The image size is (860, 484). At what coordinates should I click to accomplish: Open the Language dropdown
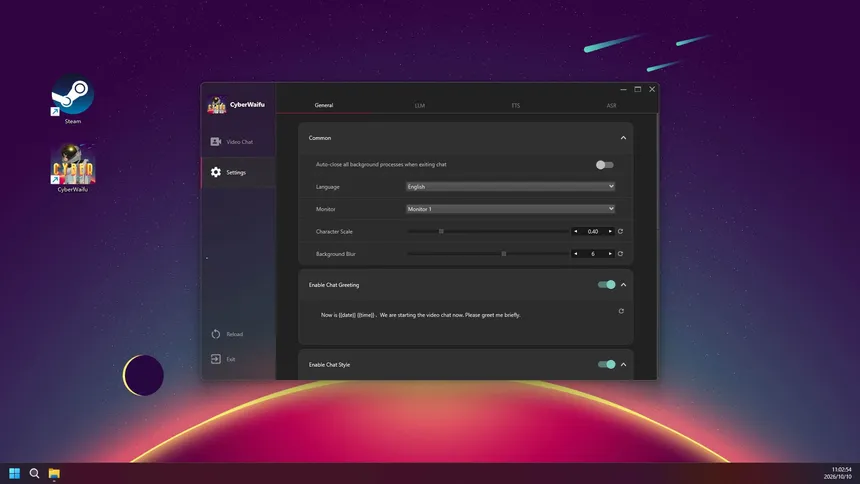click(510, 187)
